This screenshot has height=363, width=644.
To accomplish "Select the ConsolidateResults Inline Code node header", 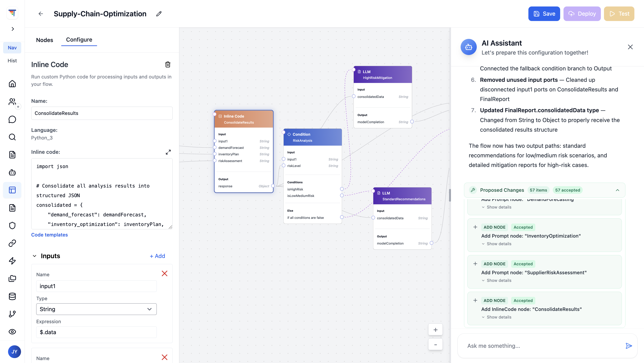I will (x=244, y=119).
